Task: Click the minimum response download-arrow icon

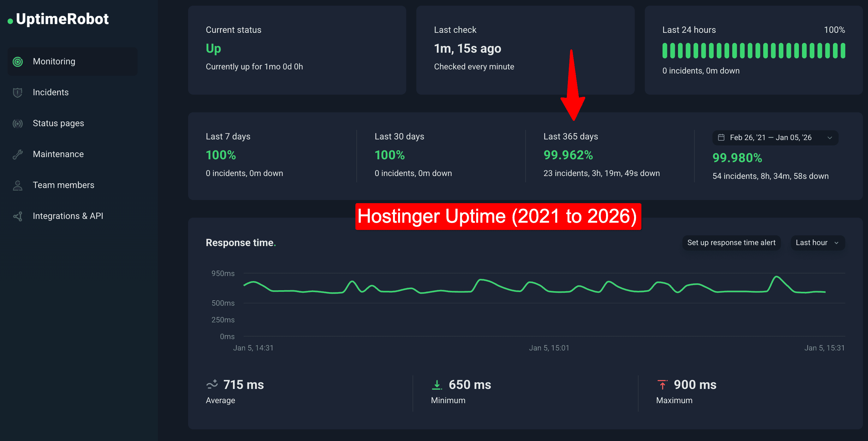Action: (437, 385)
